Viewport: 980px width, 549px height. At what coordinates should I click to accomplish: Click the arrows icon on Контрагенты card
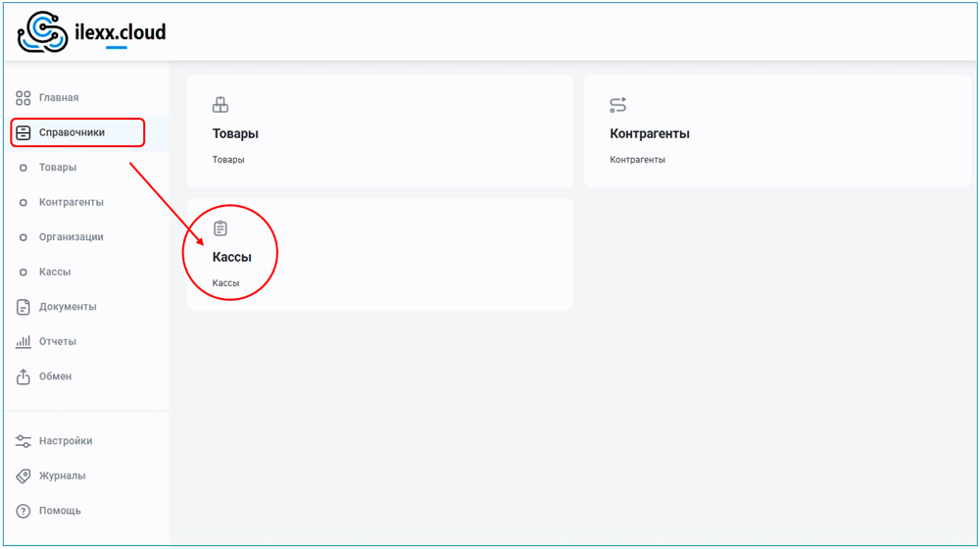pos(617,105)
